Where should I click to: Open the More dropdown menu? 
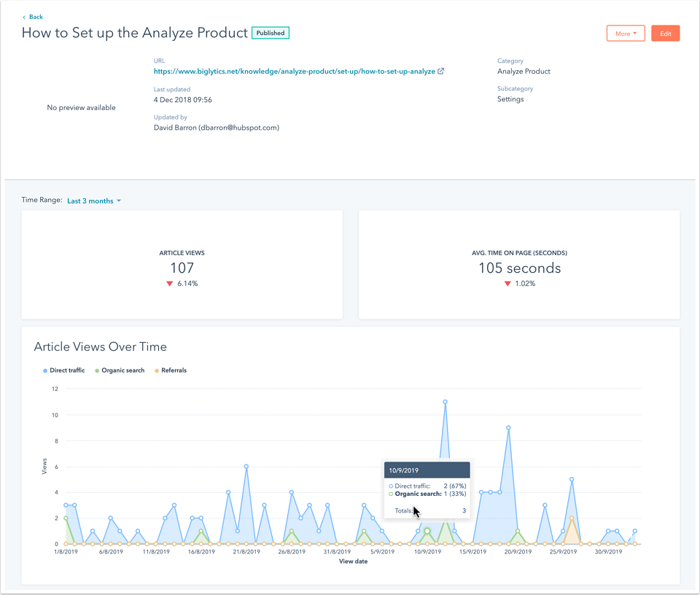[x=625, y=34]
